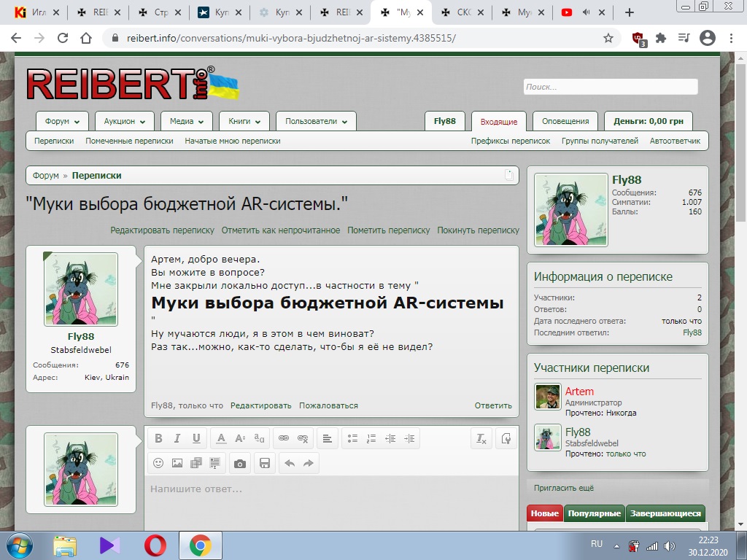747x560 pixels.
Task: Toggle bold formatting in the reply editor
Action: tap(158, 438)
